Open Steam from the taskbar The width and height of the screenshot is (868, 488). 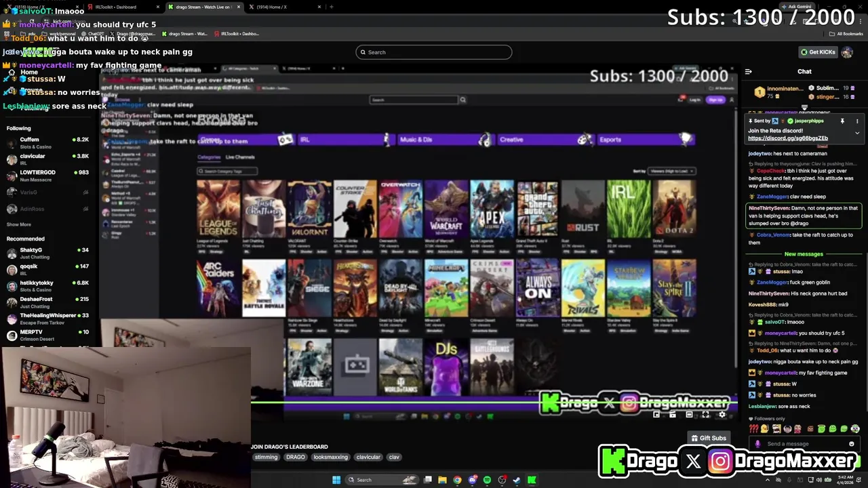(517, 480)
